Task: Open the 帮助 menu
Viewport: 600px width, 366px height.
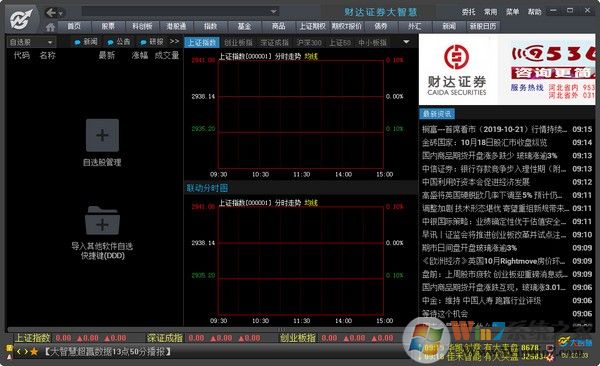Action: point(534,12)
